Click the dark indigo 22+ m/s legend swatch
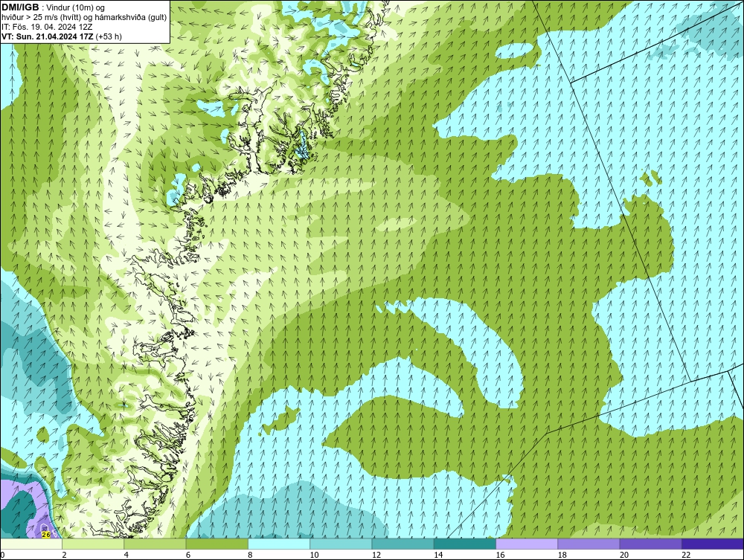744x560 pixels. coord(713,544)
